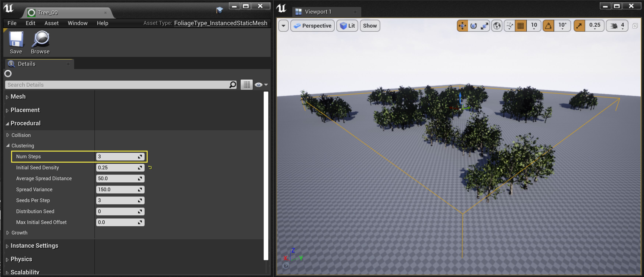Toggle grid snapping on the viewport toolbar
Screen dimensions: 644x277
click(x=521, y=26)
